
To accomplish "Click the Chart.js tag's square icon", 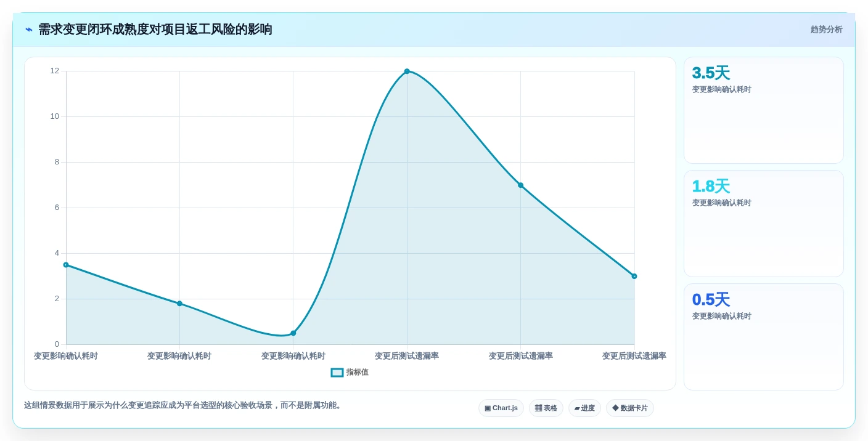I will click(x=488, y=408).
